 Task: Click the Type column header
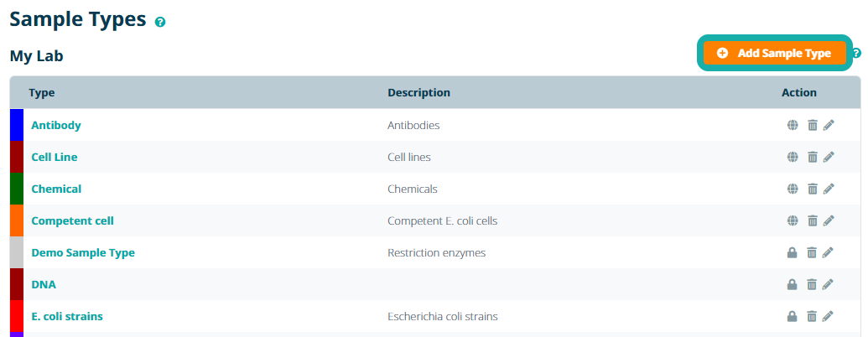point(42,92)
